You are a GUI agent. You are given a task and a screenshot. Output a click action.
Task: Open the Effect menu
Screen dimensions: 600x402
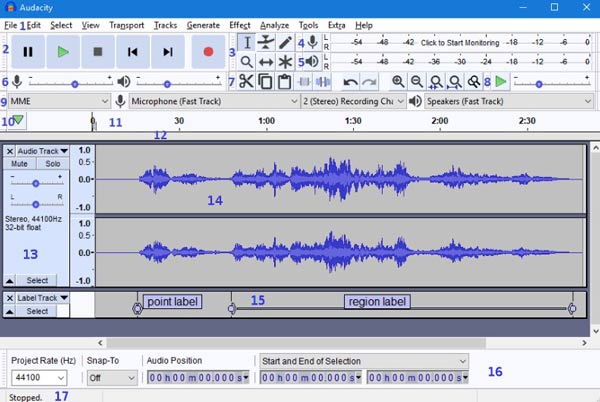click(239, 24)
